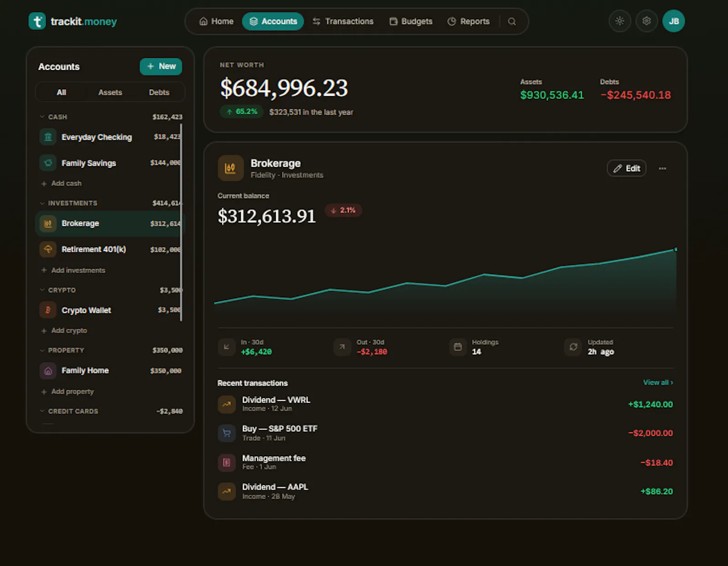Collapse the CRYPTO group chevron
The width and height of the screenshot is (728, 566).
click(42, 290)
